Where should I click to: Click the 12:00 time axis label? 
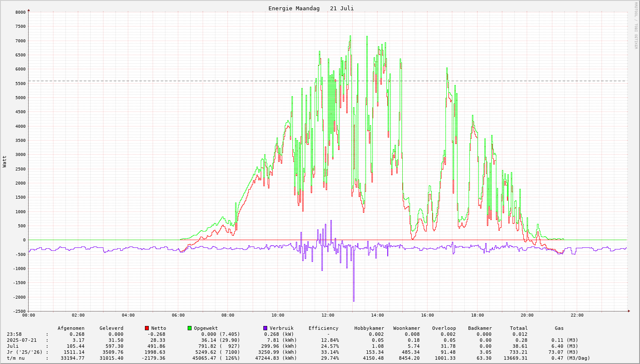[327, 315]
